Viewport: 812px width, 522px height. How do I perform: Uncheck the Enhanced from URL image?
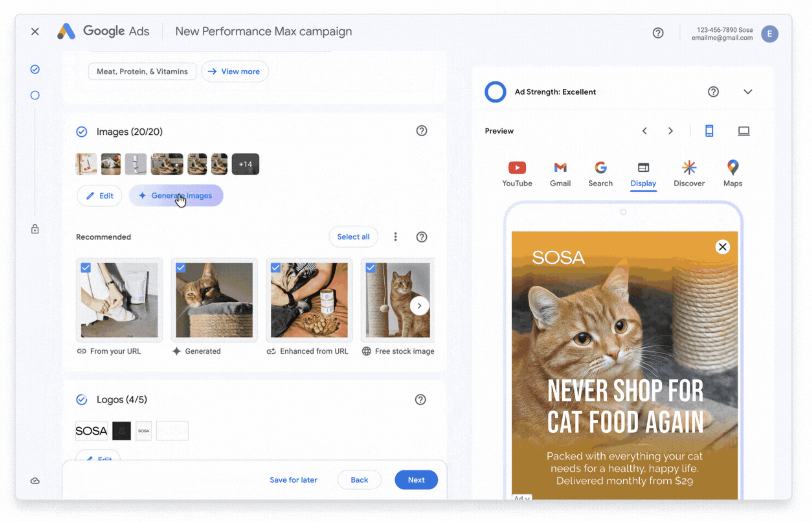point(276,268)
